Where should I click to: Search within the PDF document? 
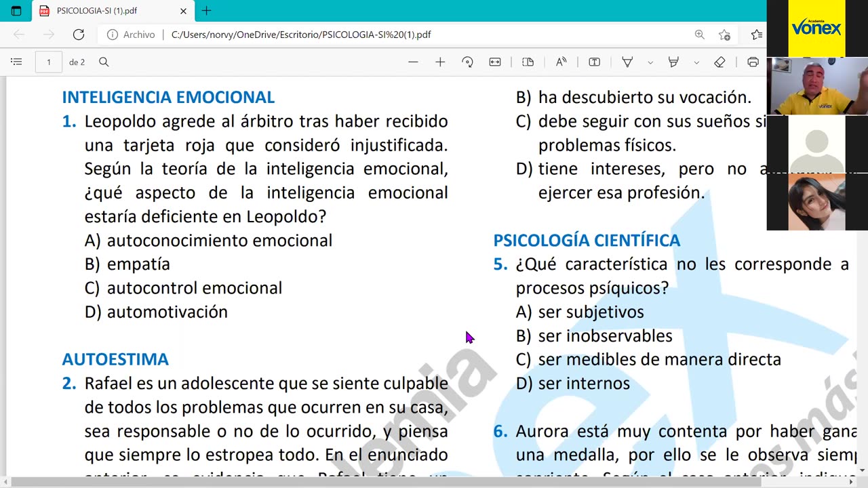(x=104, y=62)
